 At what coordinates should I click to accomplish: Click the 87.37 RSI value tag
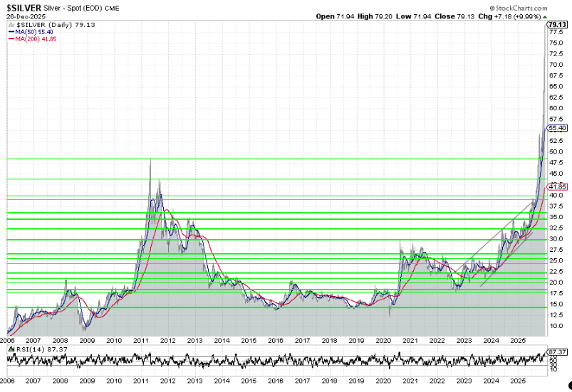(x=556, y=352)
